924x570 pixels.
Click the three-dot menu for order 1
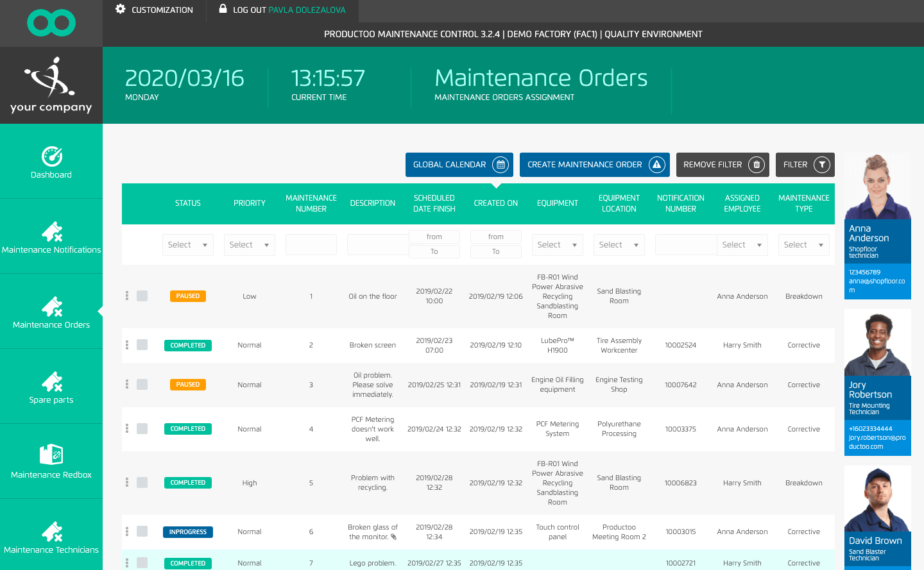click(x=127, y=296)
